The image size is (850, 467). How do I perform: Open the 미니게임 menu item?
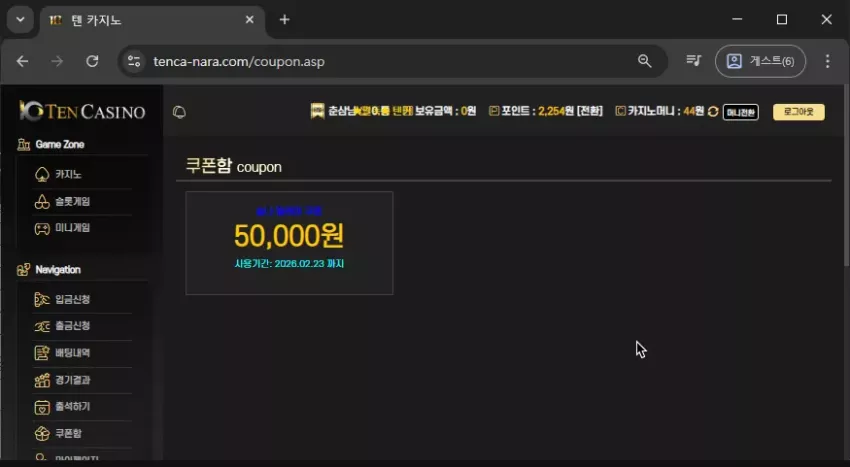(x=73, y=228)
